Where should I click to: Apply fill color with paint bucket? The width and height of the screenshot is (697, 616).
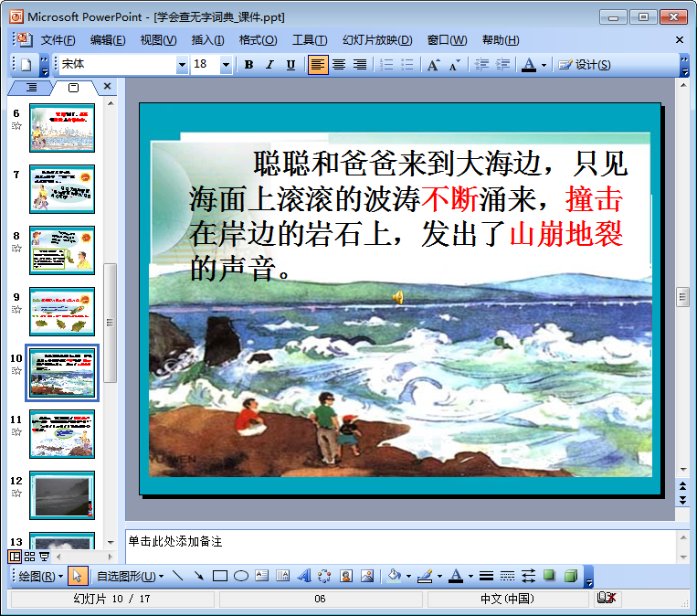tap(395, 576)
